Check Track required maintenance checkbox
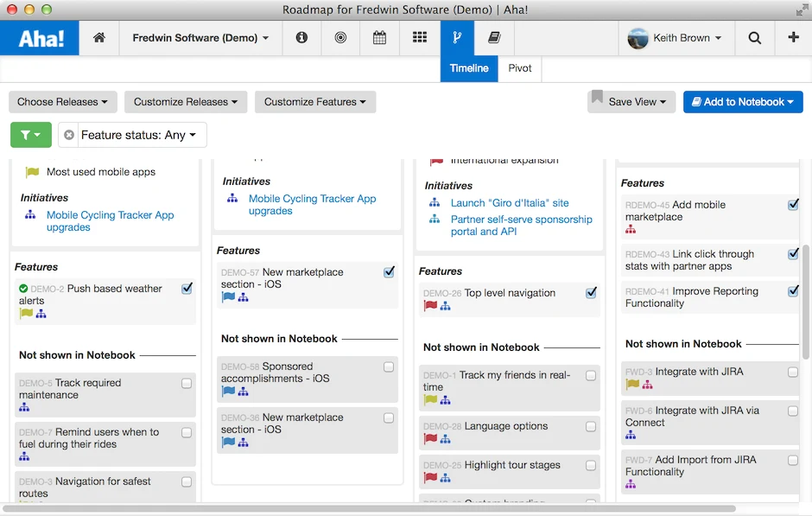This screenshot has width=812, height=516. point(187,384)
